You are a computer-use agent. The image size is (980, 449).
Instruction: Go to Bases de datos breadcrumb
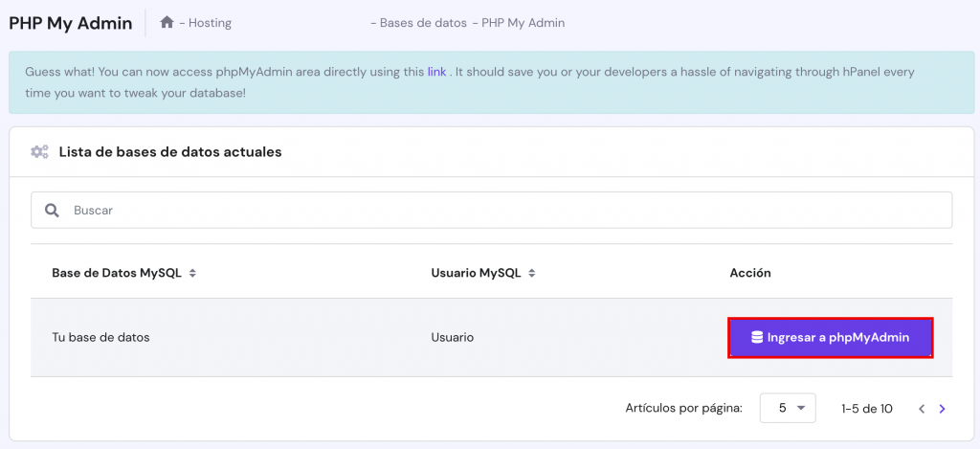tap(420, 22)
